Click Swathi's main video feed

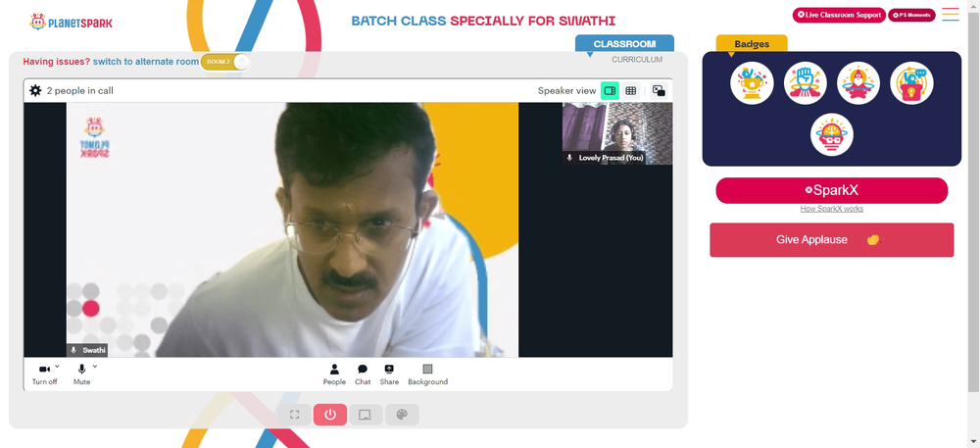[x=292, y=229]
